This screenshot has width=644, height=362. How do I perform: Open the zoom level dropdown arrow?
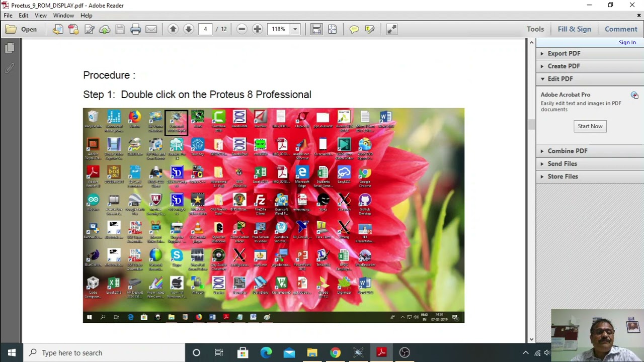tap(295, 29)
